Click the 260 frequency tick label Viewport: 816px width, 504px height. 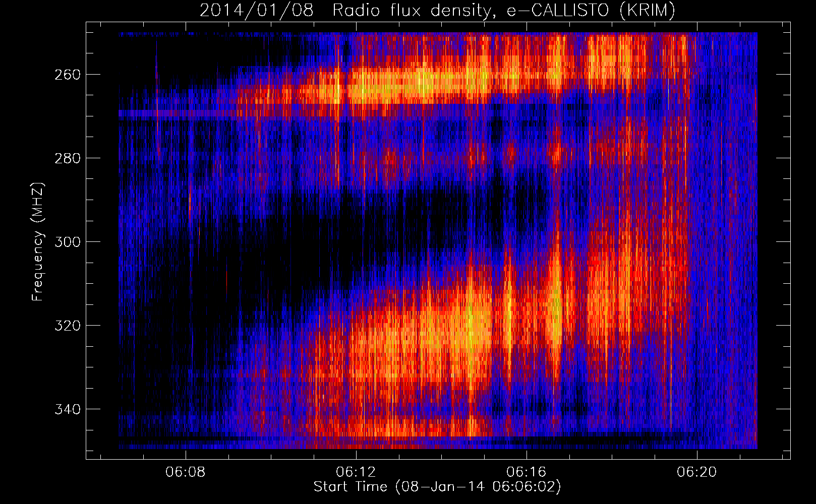(68, 75)
